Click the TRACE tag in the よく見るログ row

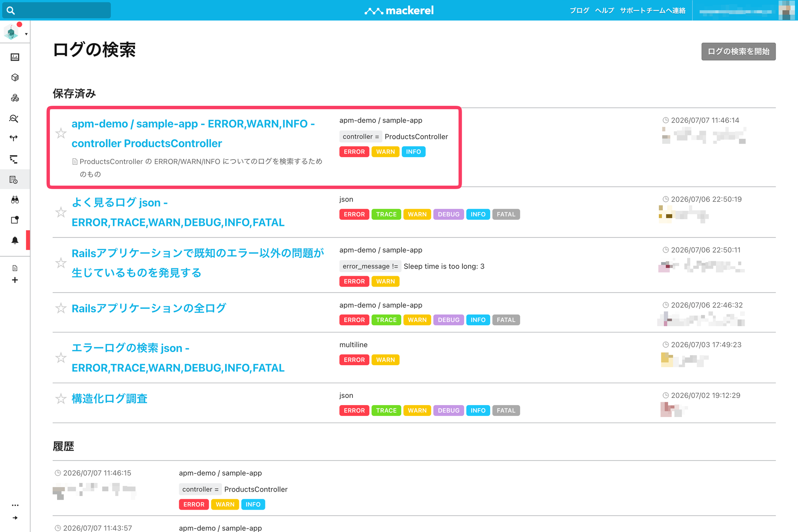[386, 214]
